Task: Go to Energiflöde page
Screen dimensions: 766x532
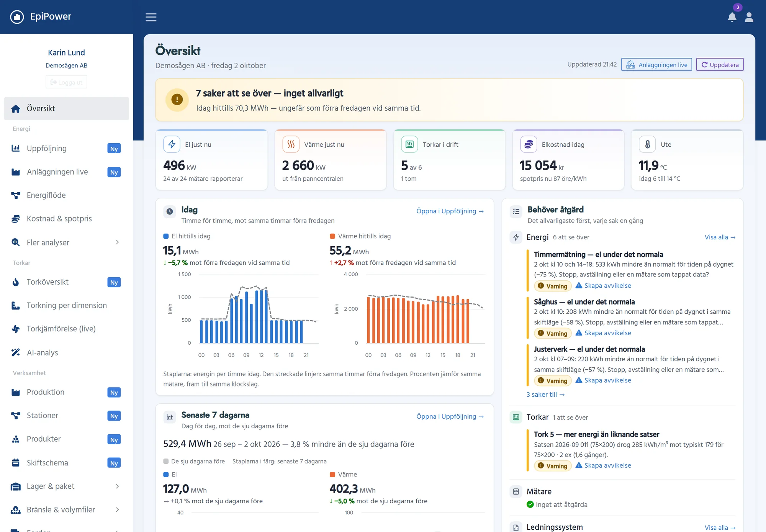Action: (66, 195)
